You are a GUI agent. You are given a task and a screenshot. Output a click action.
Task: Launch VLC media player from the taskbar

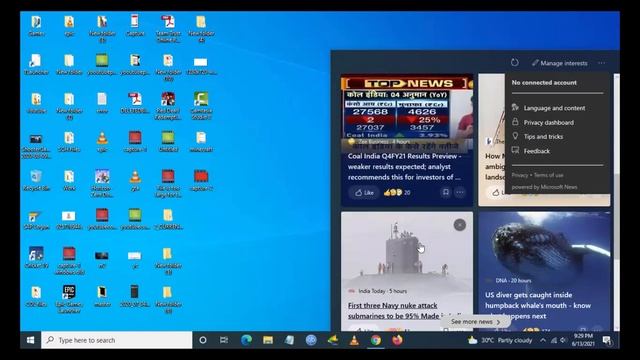354,340
